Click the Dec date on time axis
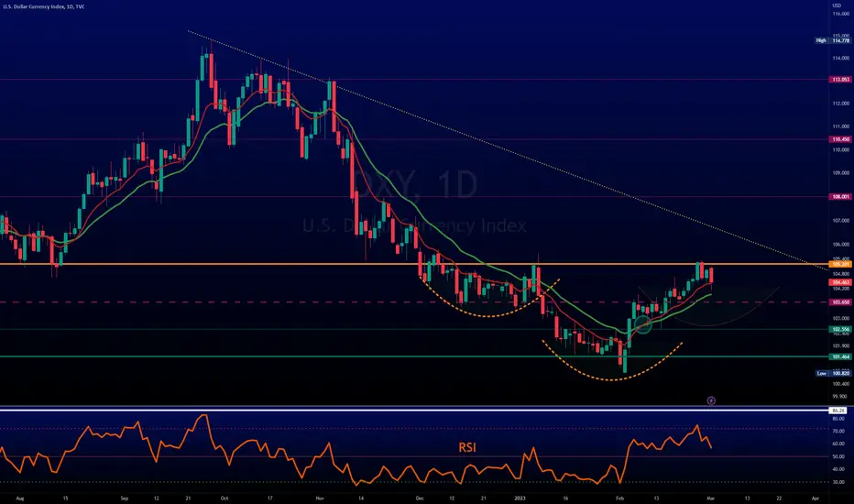 (x=420, y=498)
